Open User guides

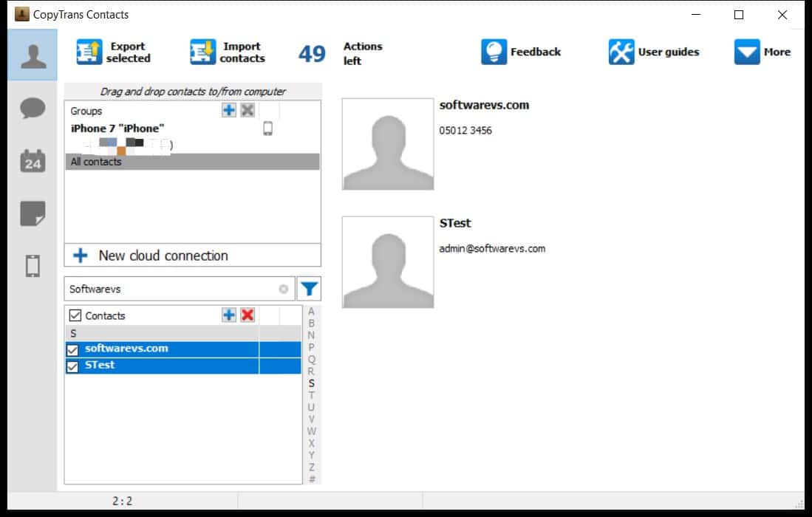(654, 52)
